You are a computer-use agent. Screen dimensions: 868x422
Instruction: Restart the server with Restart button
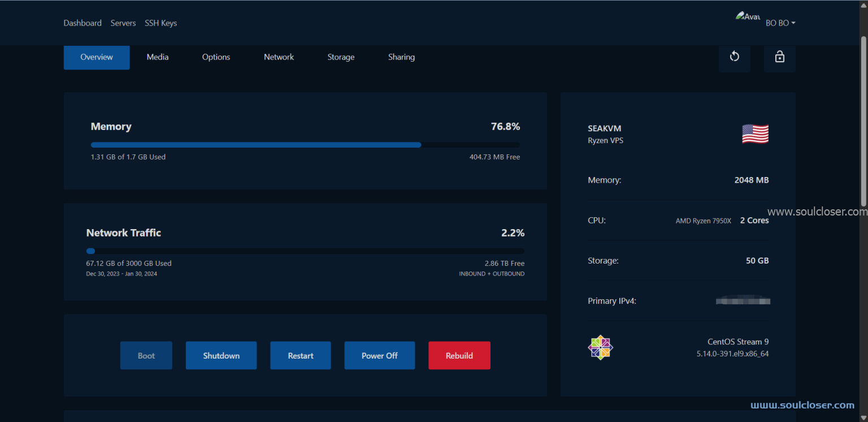tap(300, 356)
